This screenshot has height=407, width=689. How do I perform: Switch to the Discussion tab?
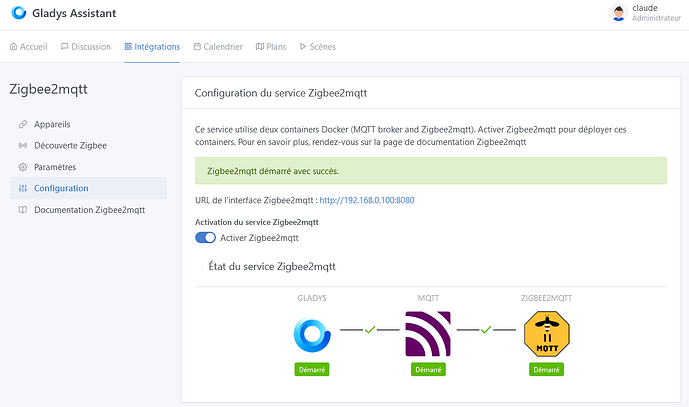85,46
